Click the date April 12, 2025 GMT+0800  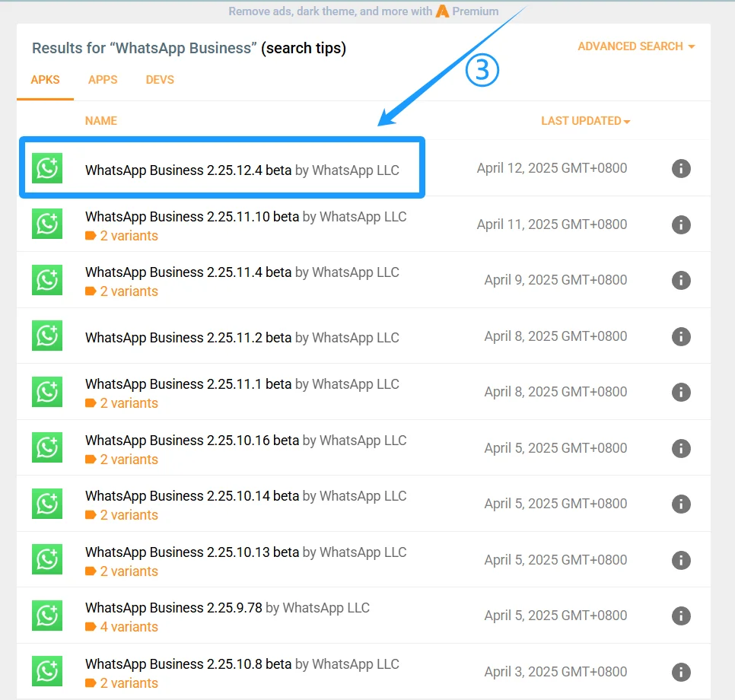click(552, 168)
